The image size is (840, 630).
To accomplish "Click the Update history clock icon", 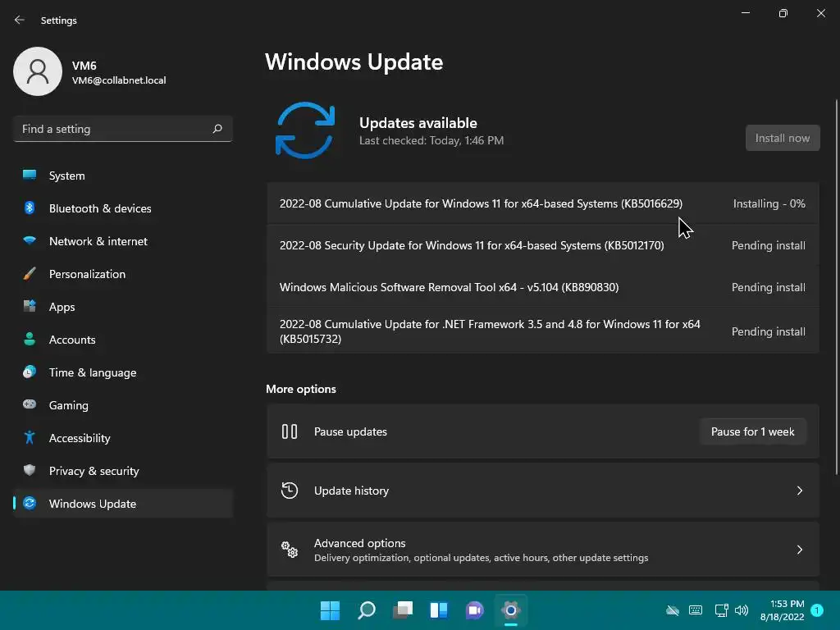I will pyautogui.click(x=290, y=491).
